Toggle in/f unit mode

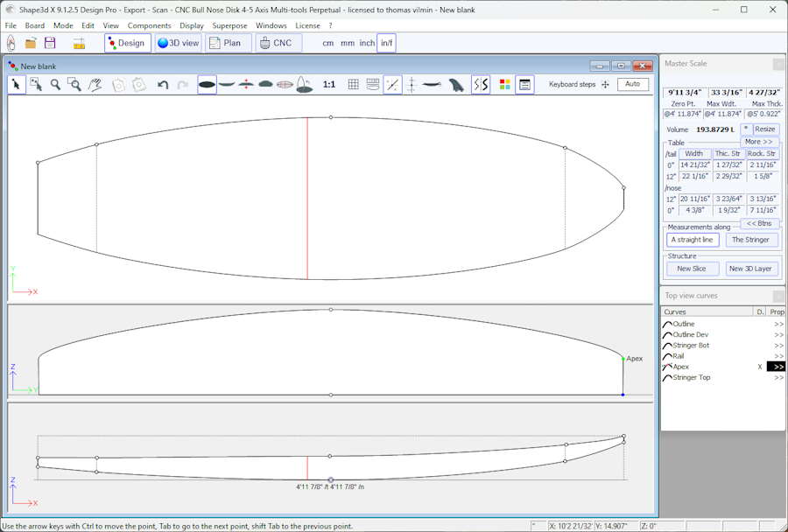coord(386,43)
